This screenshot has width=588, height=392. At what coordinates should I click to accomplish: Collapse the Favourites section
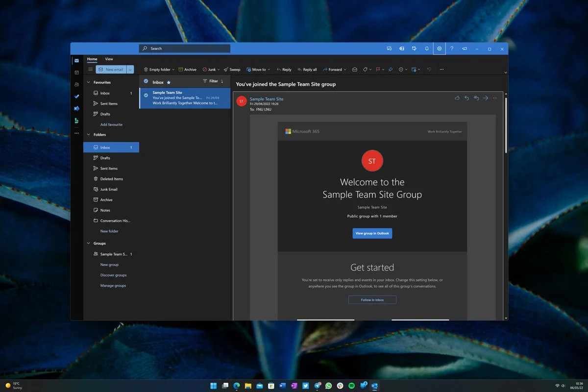click(x=89, y=82)
